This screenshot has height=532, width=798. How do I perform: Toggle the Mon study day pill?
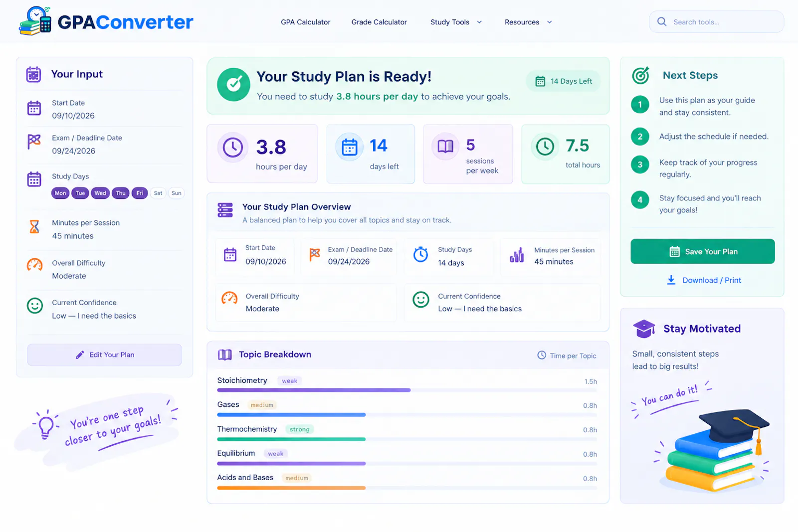(x=60, y=193)
